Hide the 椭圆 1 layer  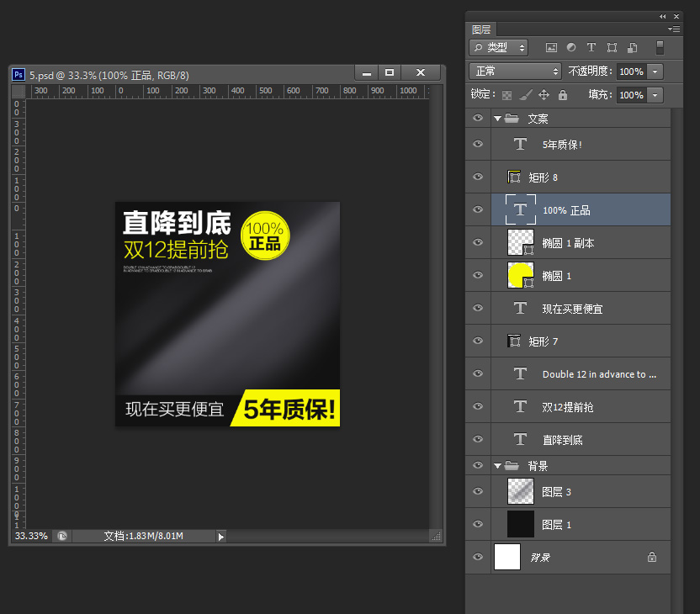[478, 275]
